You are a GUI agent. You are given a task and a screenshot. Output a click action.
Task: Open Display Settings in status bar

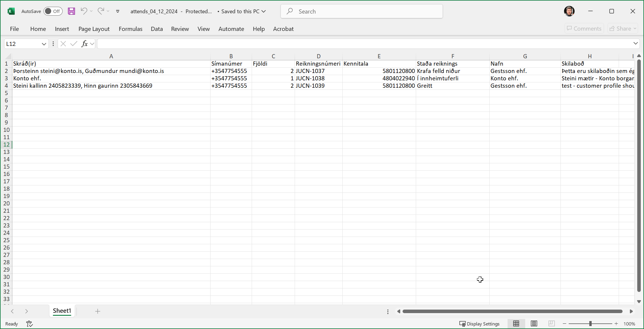[x=480, y=324]
